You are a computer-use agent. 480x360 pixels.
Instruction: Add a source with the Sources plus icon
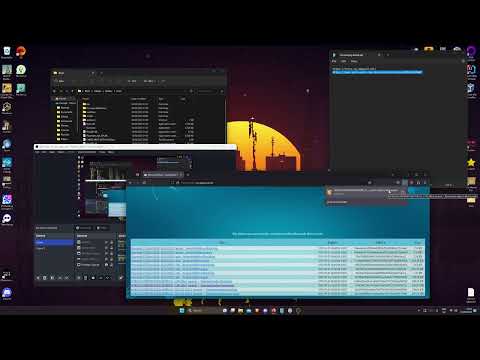pyautogui.click(x=79, y=278)
